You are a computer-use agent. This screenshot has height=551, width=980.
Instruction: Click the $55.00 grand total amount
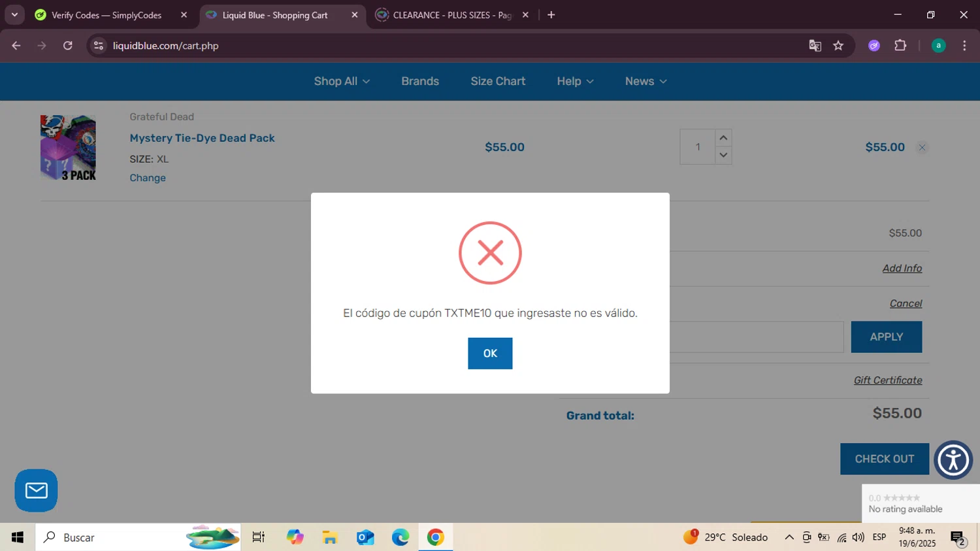897,413
